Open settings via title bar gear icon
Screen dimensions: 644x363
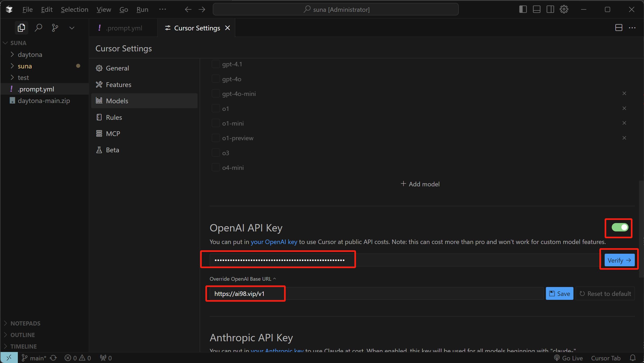pyautogui.click(x=564, y=9)
